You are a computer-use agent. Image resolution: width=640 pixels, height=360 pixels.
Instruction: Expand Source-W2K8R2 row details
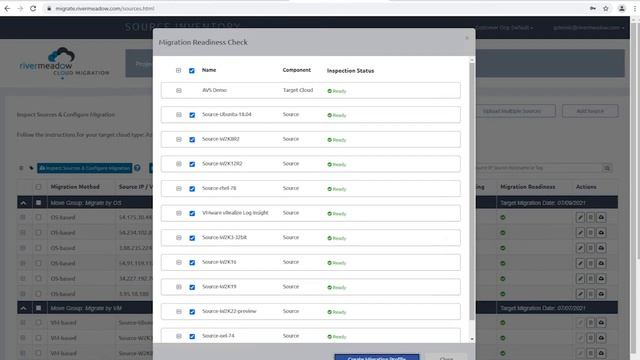[x=179, y=140]
